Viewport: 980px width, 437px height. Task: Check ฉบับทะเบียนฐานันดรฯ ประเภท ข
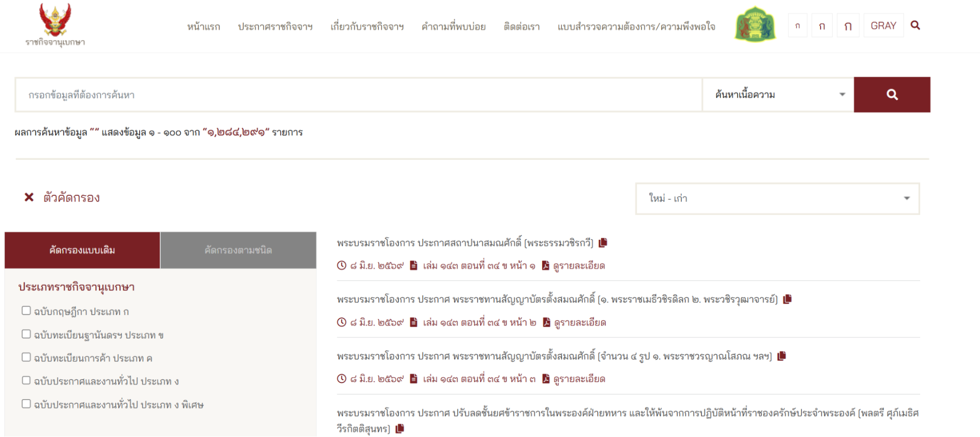click(x=26, y=334)
